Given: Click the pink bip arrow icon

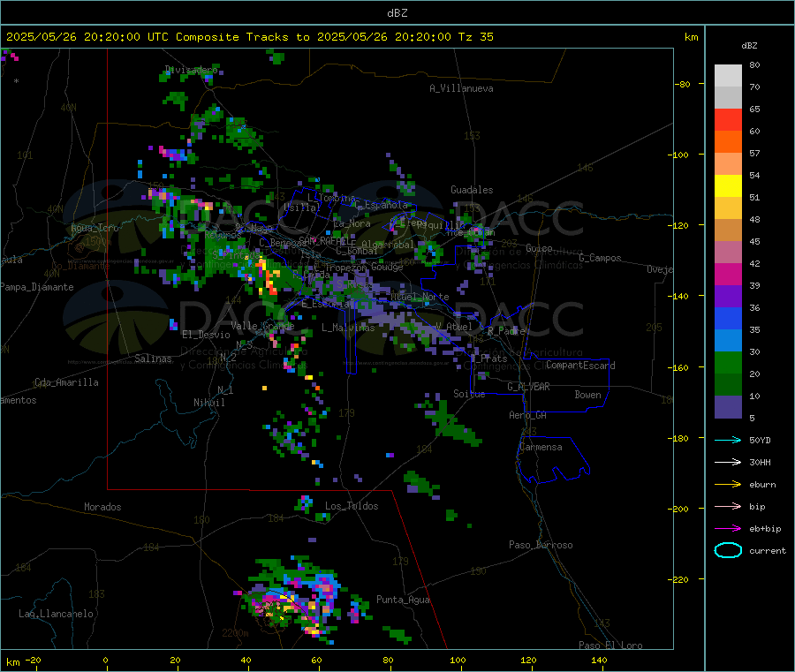Looking at the screenshot, I should pyautogui.click(x=728, y=506).
